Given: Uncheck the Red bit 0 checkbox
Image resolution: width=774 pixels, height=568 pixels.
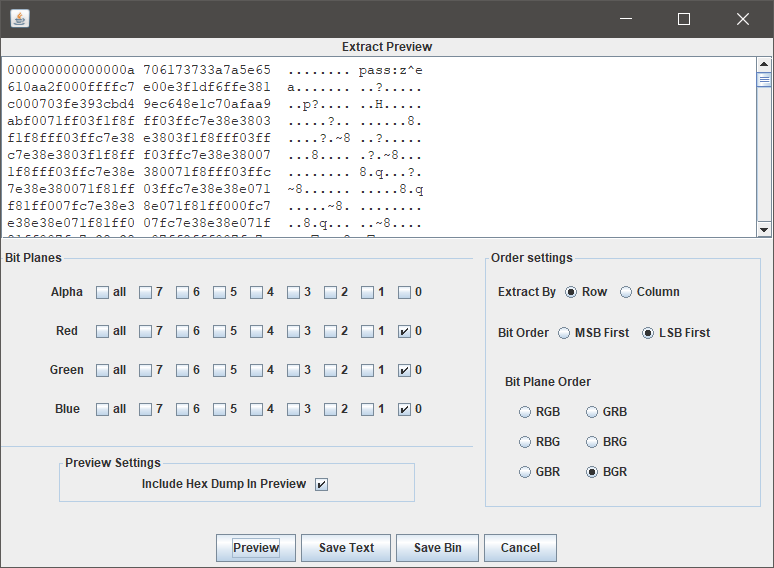Looking at the screenshot, I should 404,332.
